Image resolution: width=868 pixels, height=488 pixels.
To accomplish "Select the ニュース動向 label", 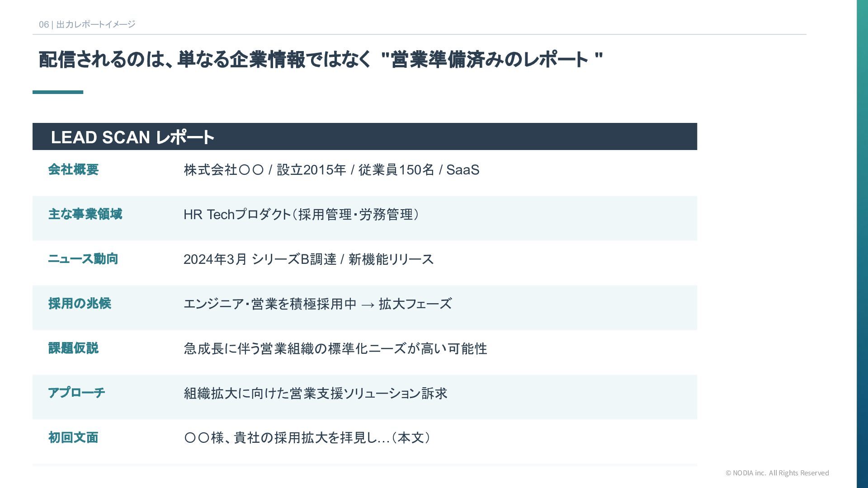I will [x=83, y=259].
